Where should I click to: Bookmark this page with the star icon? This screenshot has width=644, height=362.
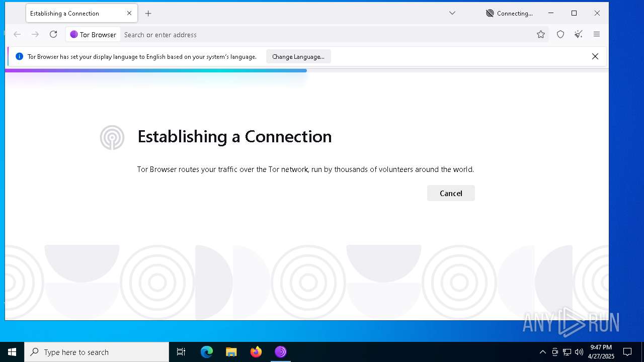(x=541, y=34)
